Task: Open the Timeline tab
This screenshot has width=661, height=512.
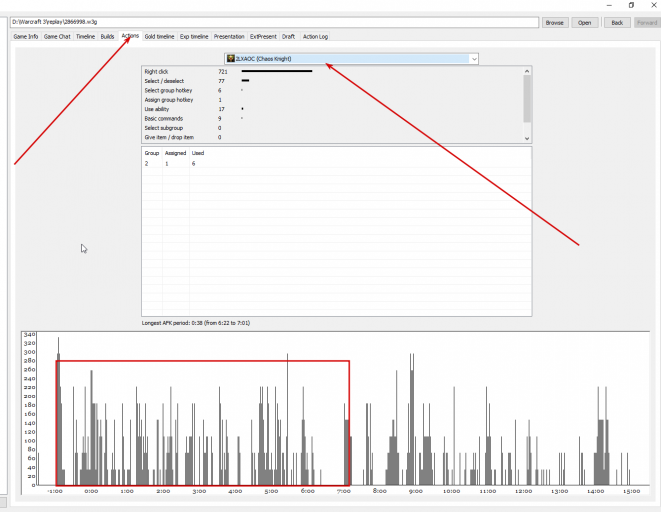Action: pos(85,37)
